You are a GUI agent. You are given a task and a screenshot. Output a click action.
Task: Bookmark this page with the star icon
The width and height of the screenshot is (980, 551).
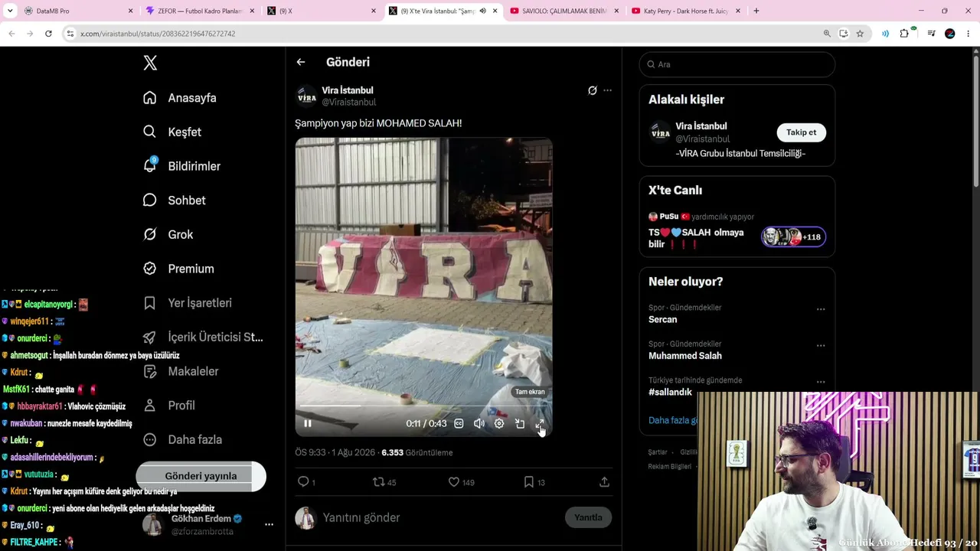(860, 34)
